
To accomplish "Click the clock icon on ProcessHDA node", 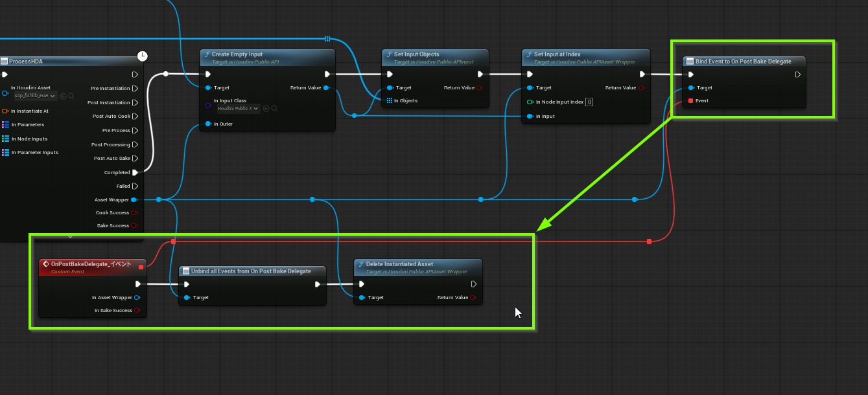I will [143, 56].
